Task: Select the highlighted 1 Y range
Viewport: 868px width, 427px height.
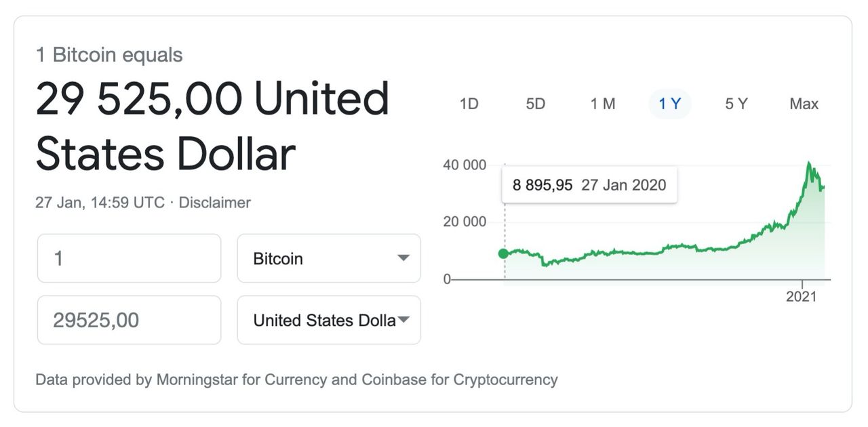Action: click(670, 104)
